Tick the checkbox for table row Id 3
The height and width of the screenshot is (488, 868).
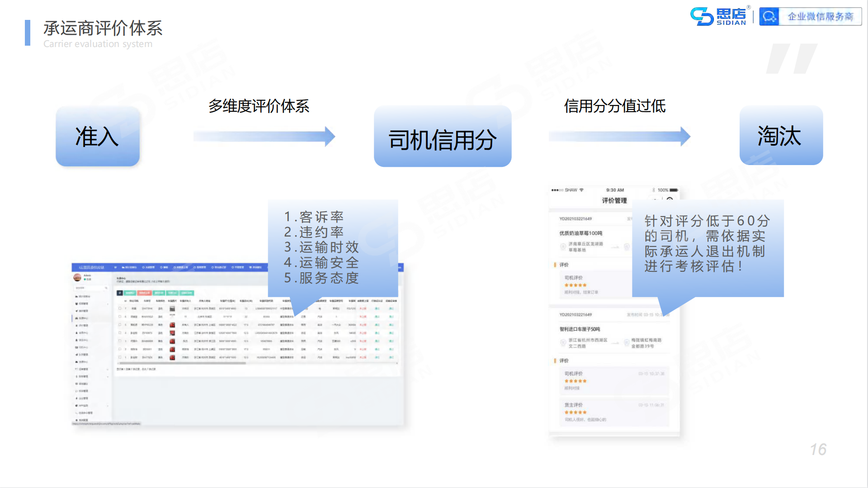point(120,341)
